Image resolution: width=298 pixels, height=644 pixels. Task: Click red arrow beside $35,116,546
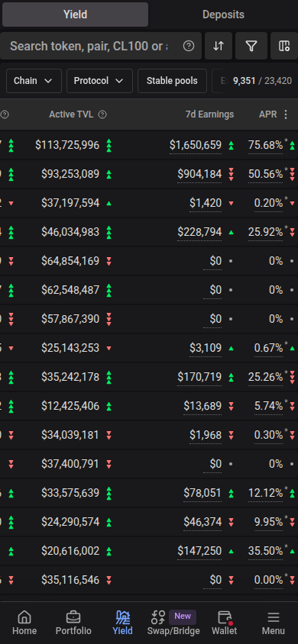(x=109, y=581)
